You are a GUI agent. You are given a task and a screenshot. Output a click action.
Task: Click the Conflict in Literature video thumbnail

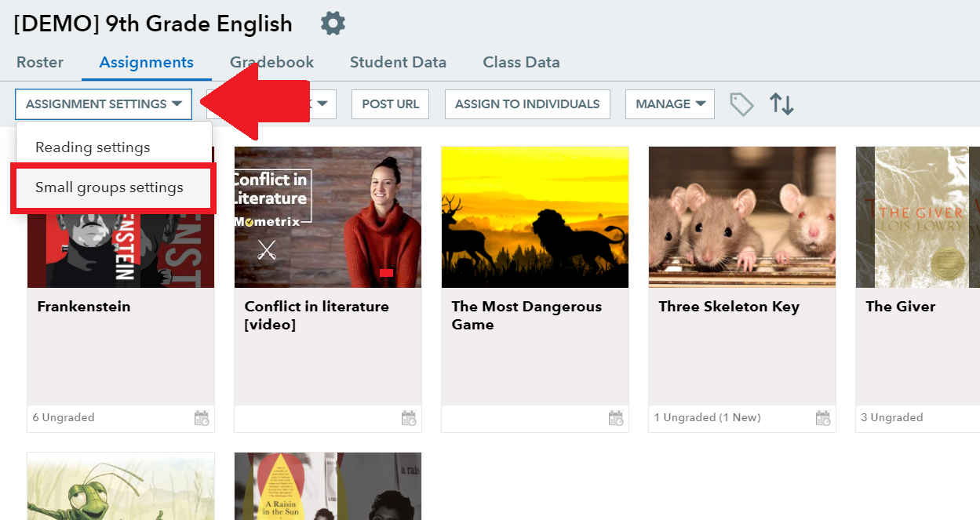click(328, 217)
